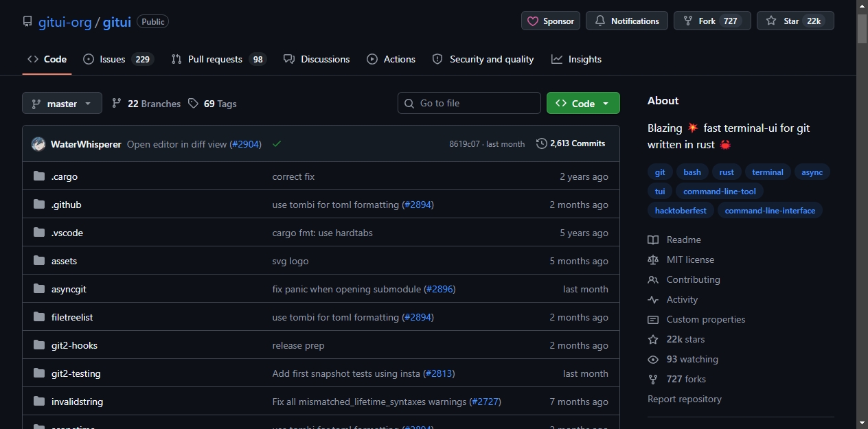
Task: Open 'release prep' commit message
Action: click(x=299, y=345)
